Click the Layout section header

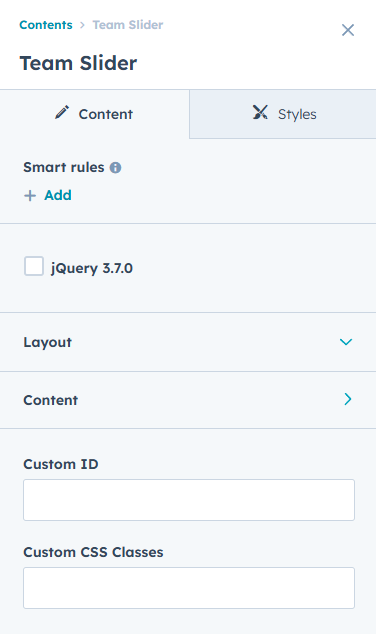tap(188, 342)
